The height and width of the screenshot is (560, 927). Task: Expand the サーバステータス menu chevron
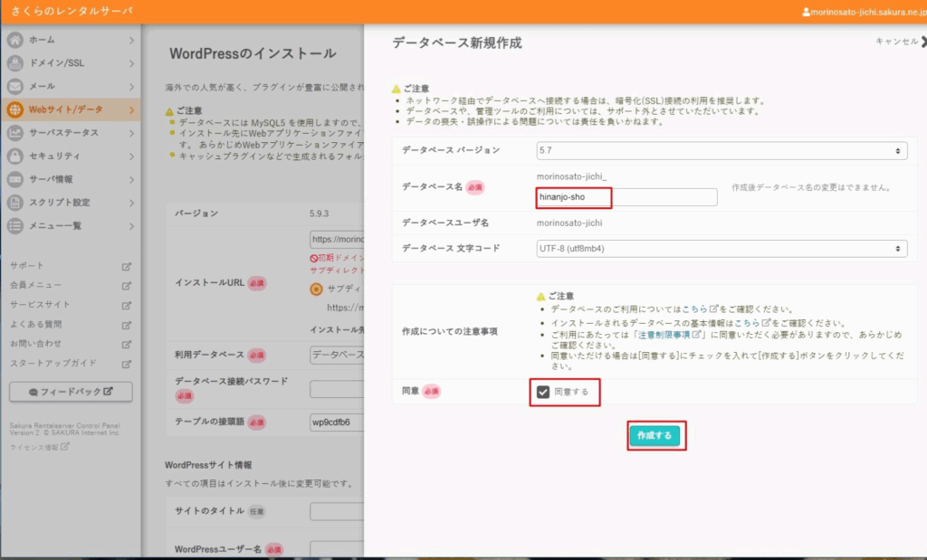[131, 134]
